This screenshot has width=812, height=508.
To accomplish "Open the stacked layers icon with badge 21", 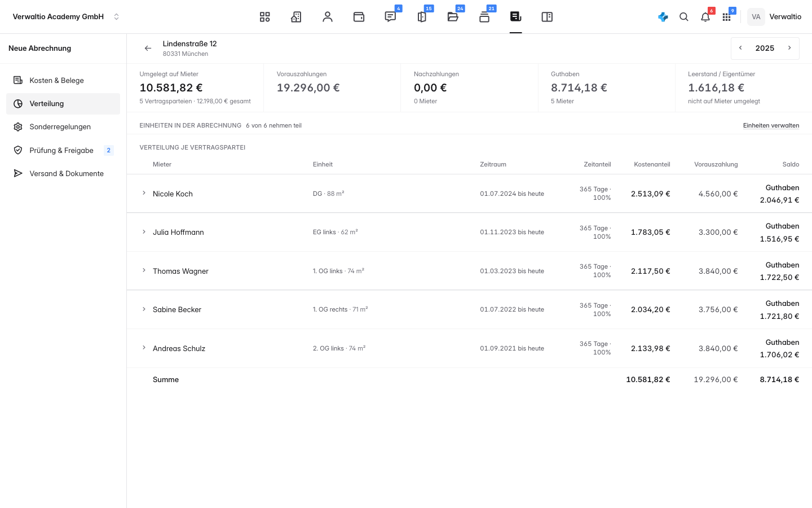I will [x=484, y=17].
